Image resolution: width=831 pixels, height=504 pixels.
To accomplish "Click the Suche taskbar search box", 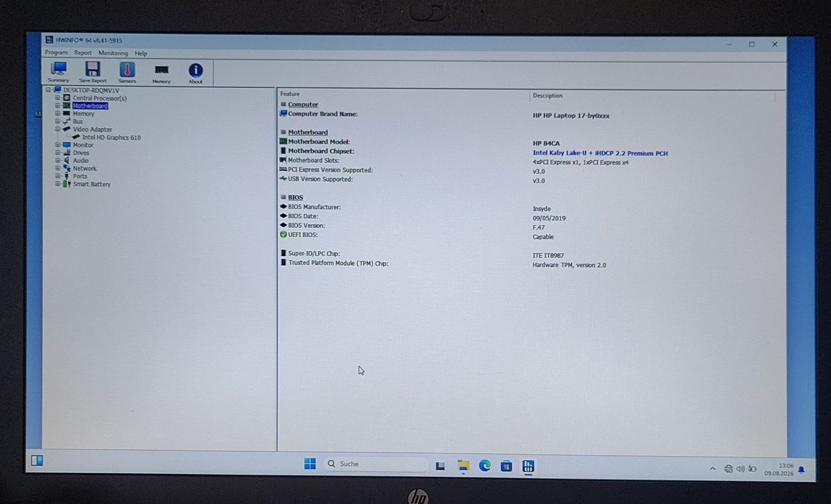I will tap(375, 464).
